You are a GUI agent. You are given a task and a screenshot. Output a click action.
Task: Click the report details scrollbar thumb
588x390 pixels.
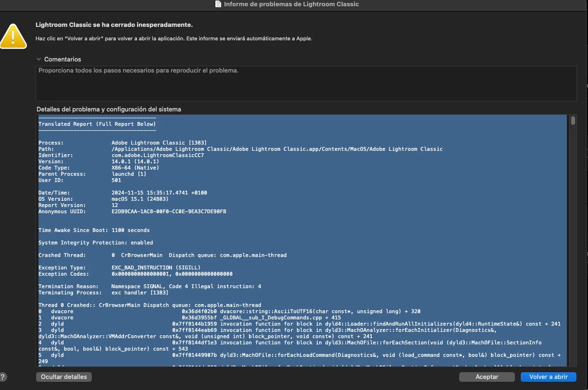point(573,121)
